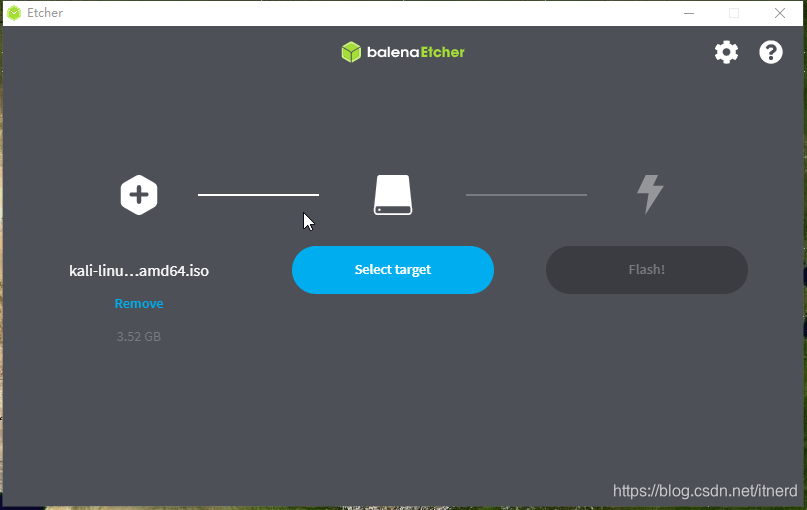The width and height of the screenshot is (807, 510).
Task: Click the 3.52 GB size label
Action: click(x=138, y=337)
